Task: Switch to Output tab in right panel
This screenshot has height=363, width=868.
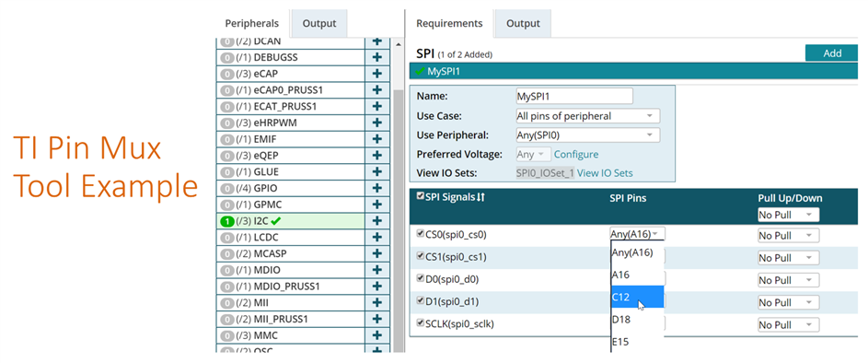Action: click(x=523, y=23)
